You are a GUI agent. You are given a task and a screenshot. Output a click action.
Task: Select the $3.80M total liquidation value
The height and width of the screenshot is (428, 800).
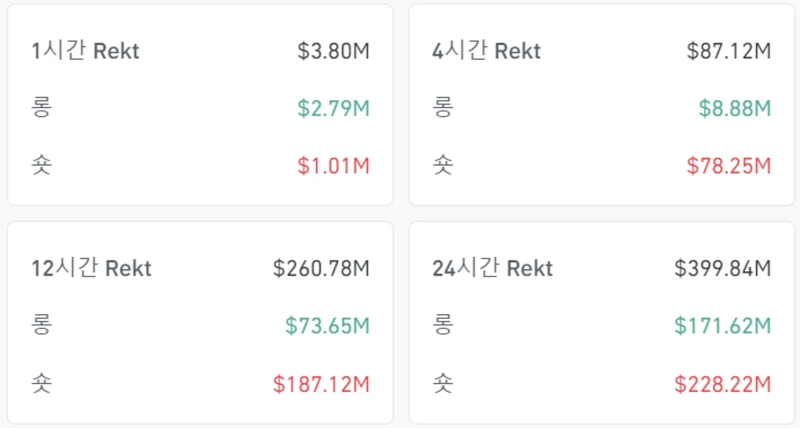pos(333,51)
